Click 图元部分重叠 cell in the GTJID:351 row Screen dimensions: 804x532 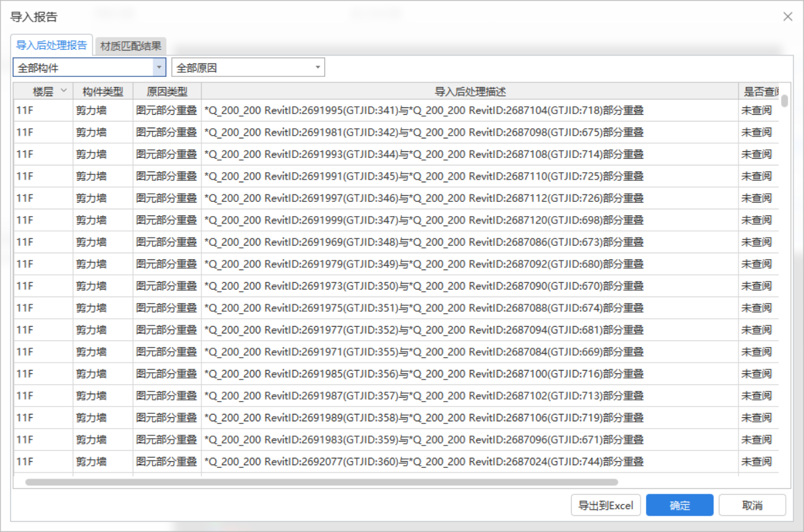click(167, 308)
